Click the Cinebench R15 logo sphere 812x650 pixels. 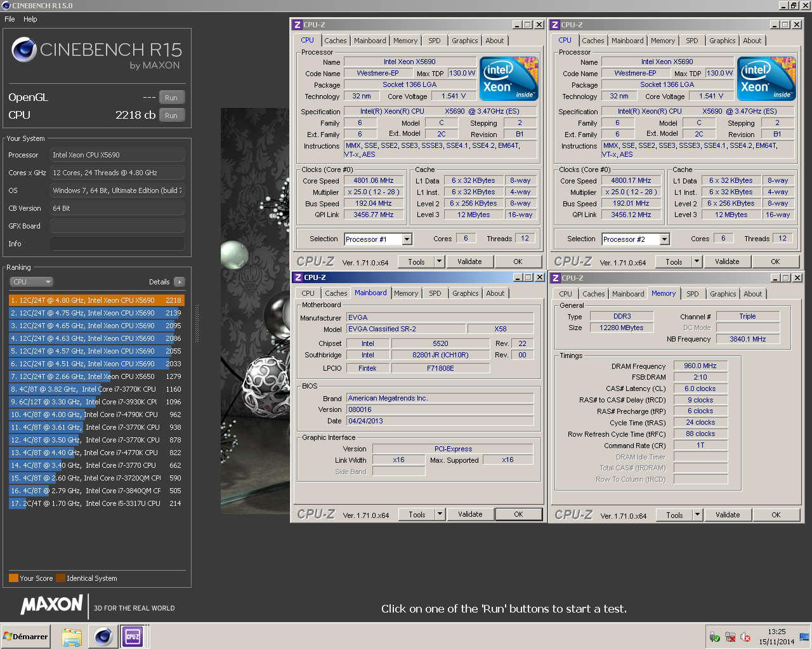24,50
